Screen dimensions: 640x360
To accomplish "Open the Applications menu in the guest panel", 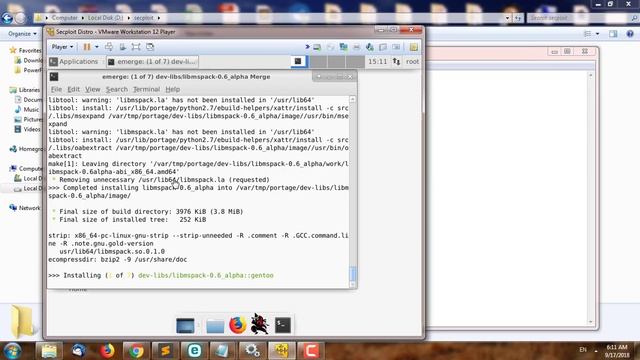I will pos(74,62).
